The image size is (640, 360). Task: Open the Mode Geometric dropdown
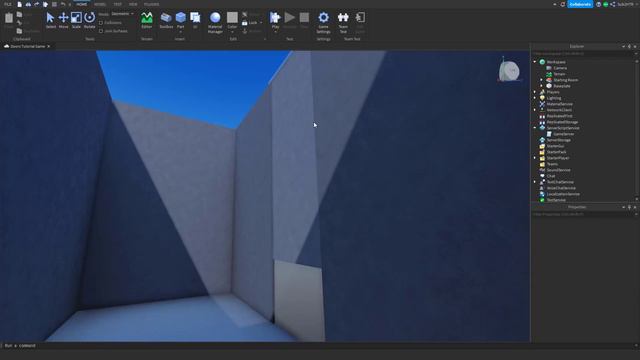pyautogui.click(x=122, y=14)
